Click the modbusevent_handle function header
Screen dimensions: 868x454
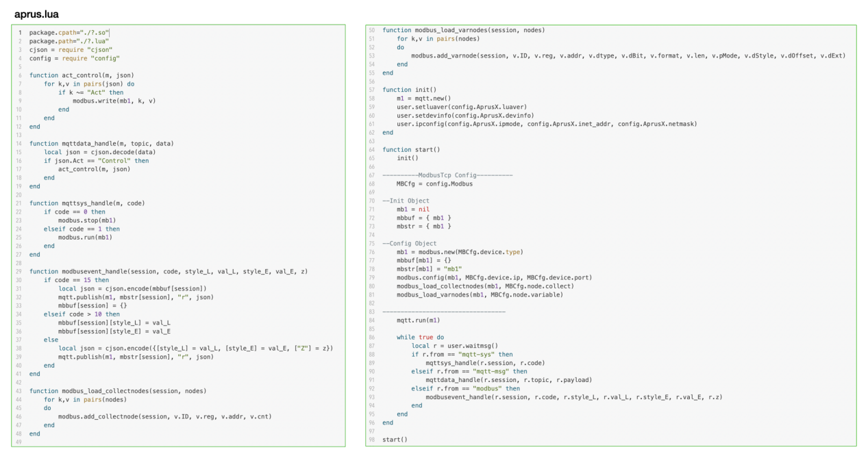(169, 271)
